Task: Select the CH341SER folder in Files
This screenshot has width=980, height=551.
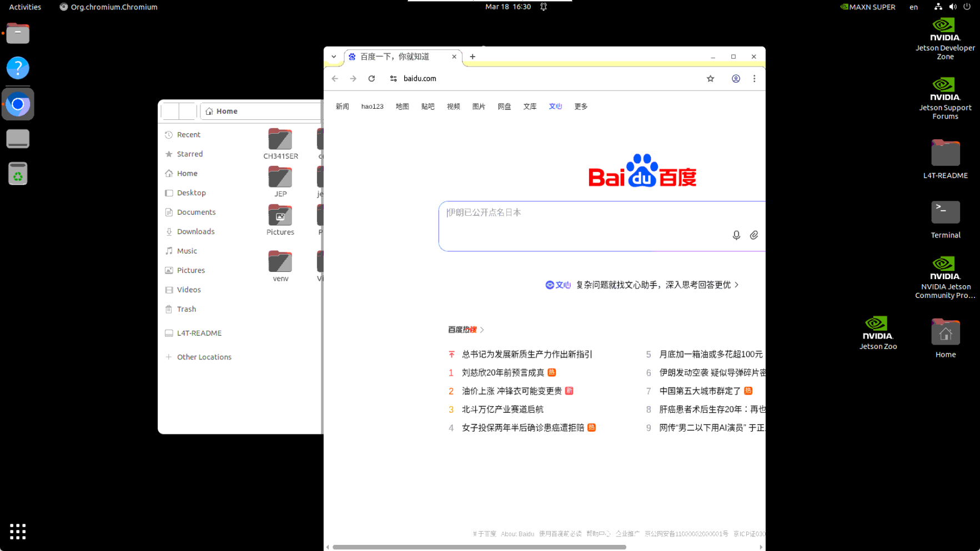Action: click(280, 144)
